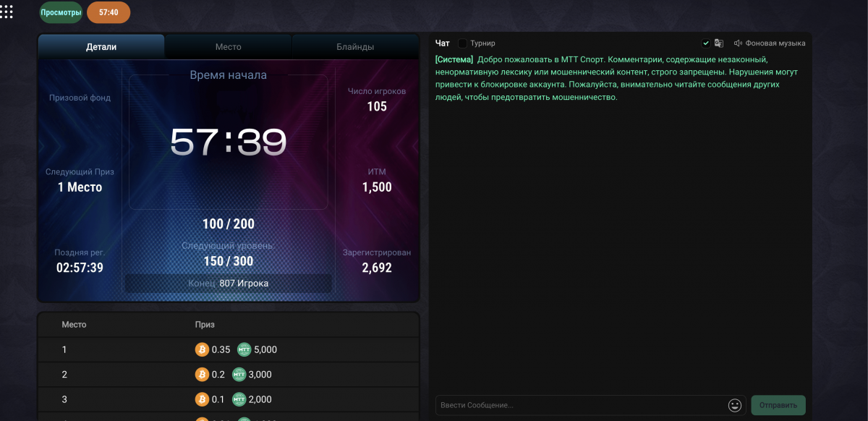Click the Bitcoin icon for 1st place prize

click(202, 350)
